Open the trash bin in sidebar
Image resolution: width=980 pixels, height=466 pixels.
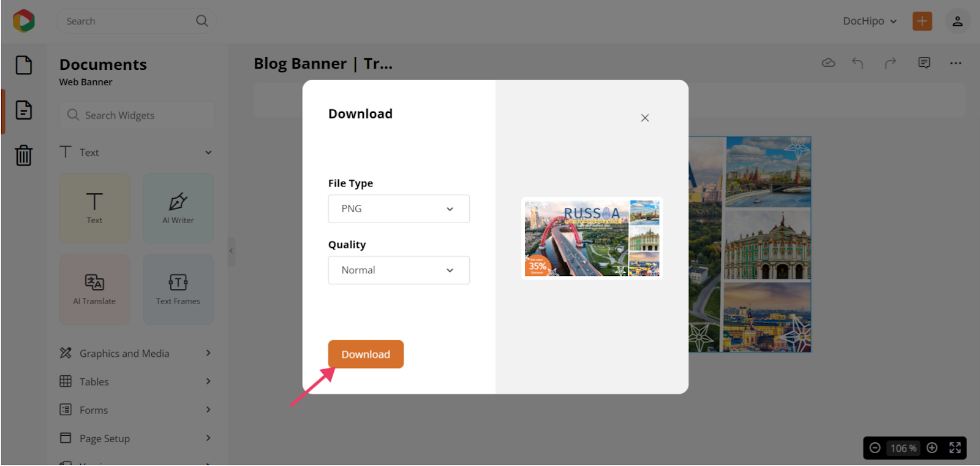point(24,155)
